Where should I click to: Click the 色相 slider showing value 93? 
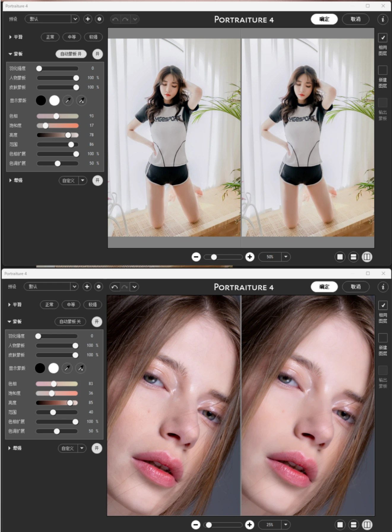click(56, 116)
